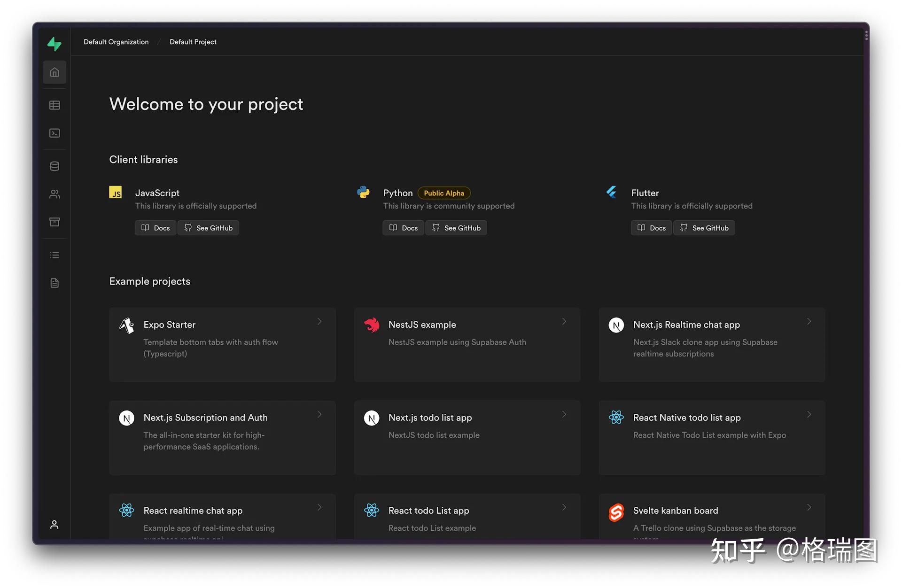Viewport: 902px width, 588px height.
Task: Select Default Organization in breadcrumb
Action: click(x=116, y=42)
